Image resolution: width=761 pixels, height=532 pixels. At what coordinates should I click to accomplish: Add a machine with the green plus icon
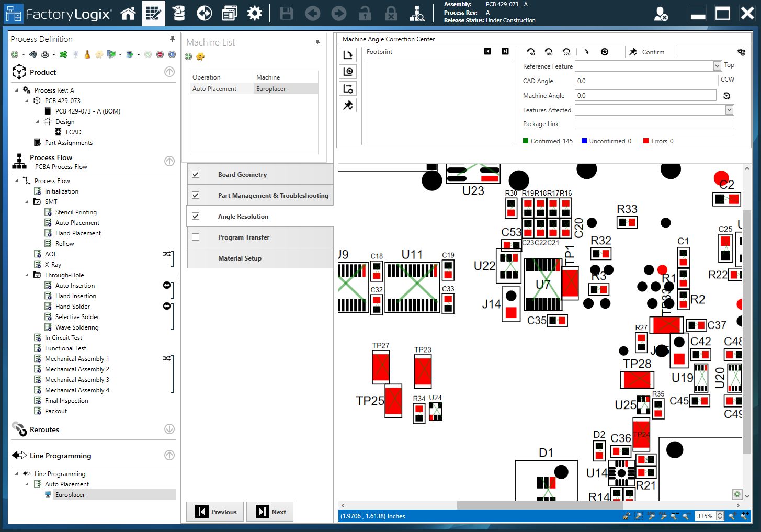pos(188,56)
